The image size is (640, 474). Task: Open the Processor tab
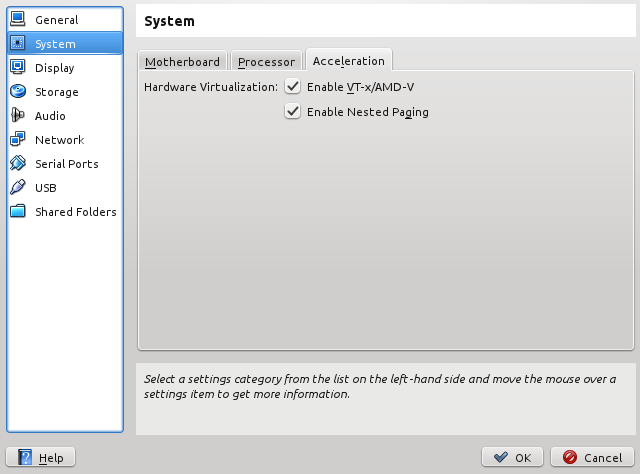pyautogui.click(x=266, y=62)
